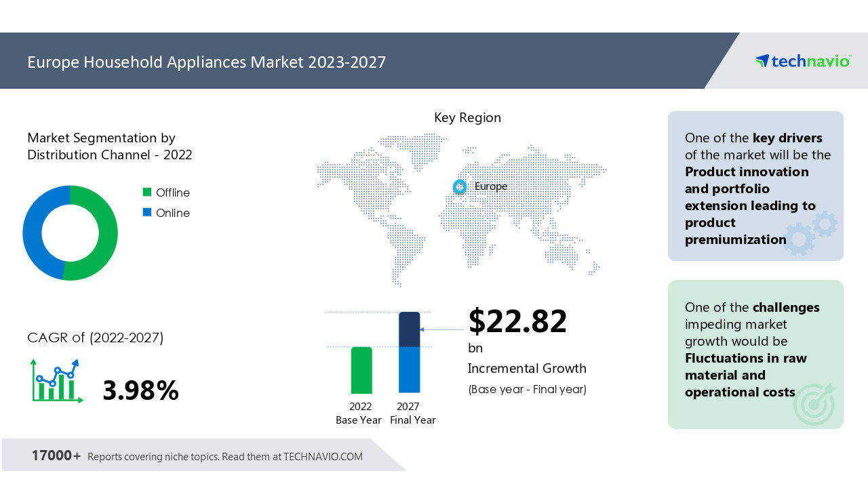The width and height of the screenshot is (868, 488).
Task: Click the $22.82 incremental growth figure
Action: tap(517, 321)
